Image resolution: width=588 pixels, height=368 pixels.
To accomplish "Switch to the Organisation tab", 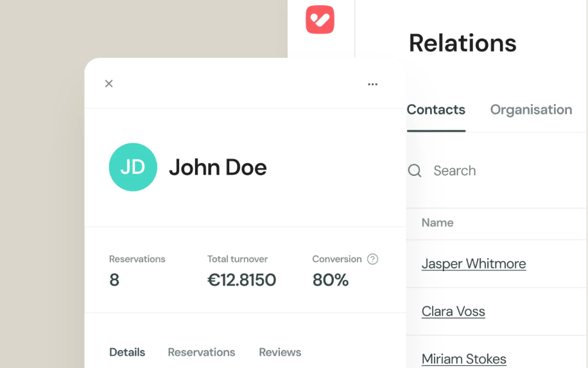I will (x=531, y=110).
